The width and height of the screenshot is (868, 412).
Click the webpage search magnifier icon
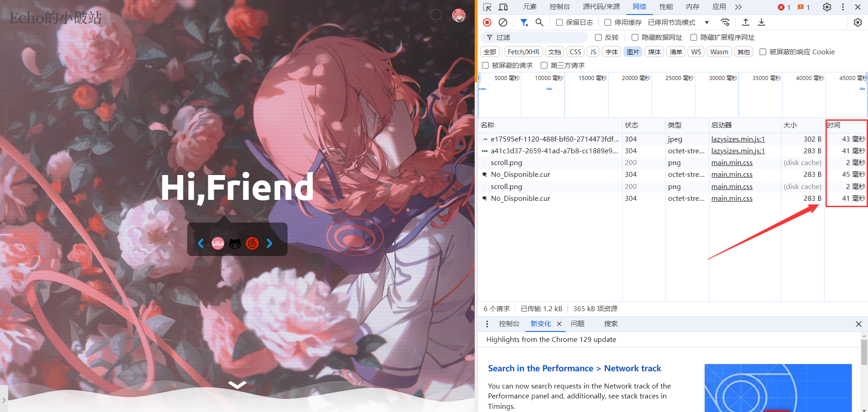pos(436,15)
